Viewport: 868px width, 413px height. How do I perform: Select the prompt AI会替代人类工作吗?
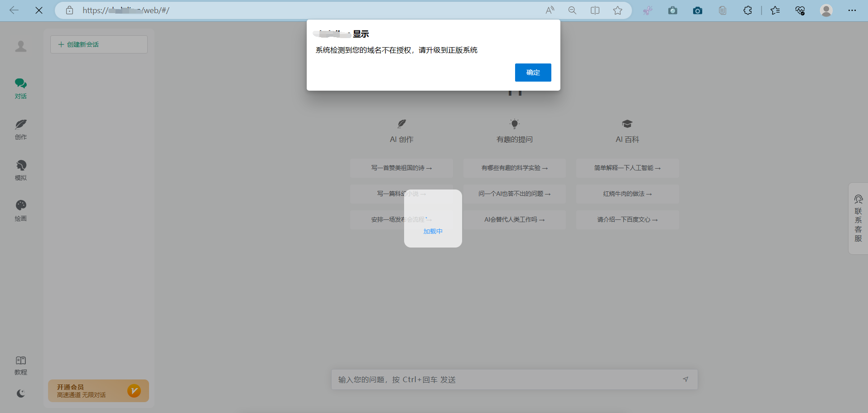coord(514,219)
